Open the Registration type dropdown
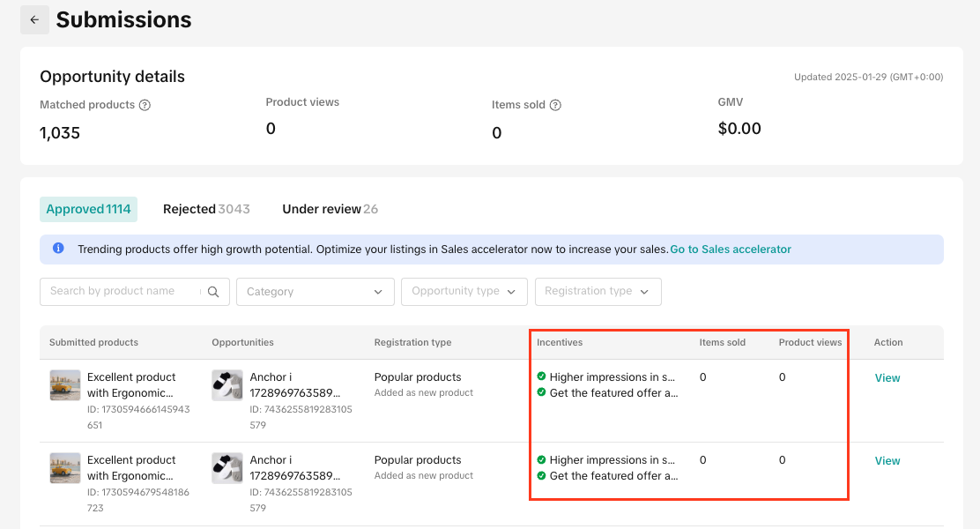 (x=598, y=292)
